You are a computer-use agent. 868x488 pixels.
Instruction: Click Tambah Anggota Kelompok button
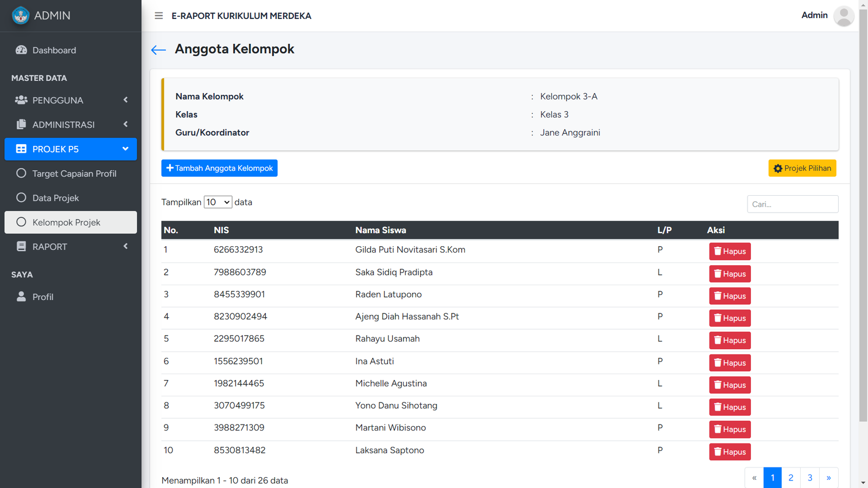click(219, 168)
